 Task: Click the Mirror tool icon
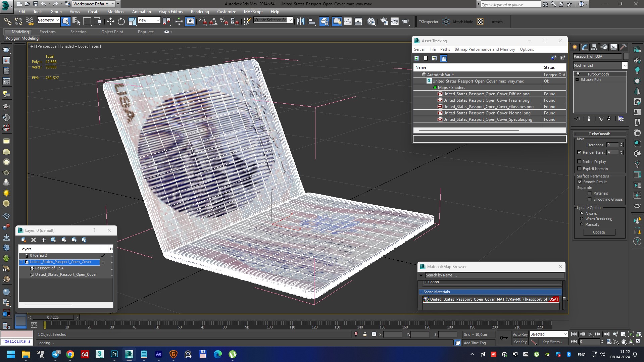pos(300,21)
